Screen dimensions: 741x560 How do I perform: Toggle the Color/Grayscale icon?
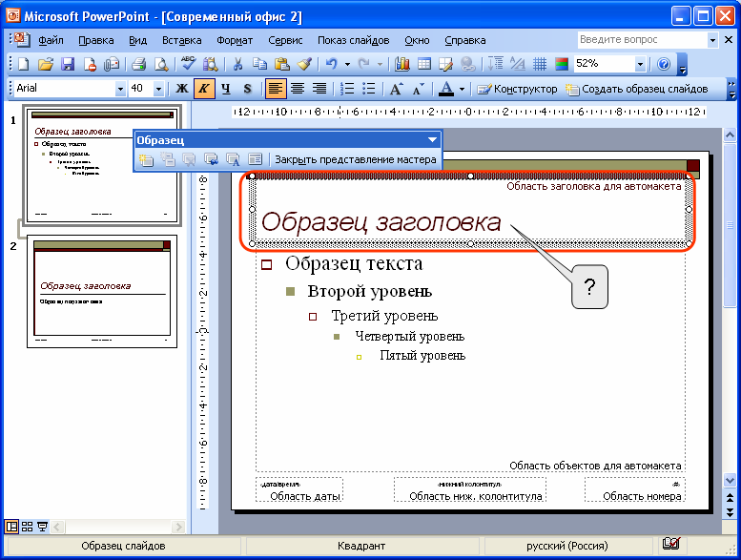(562, 64)
